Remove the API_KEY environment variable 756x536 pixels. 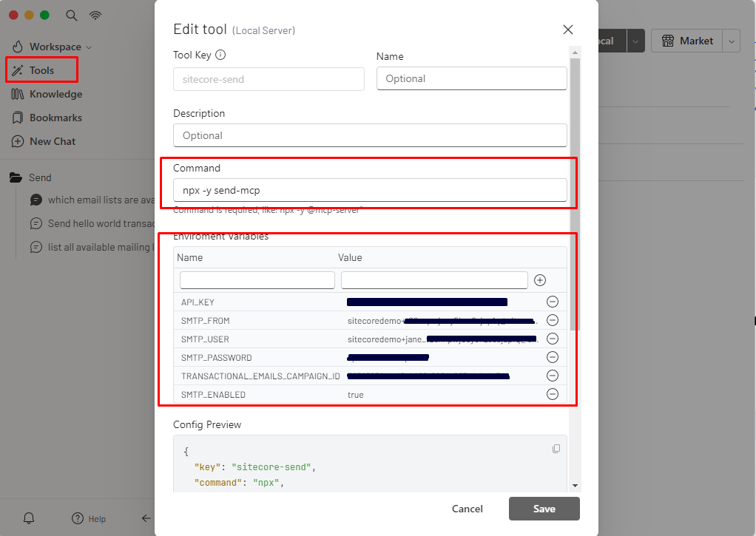click(x=553, y=302)
